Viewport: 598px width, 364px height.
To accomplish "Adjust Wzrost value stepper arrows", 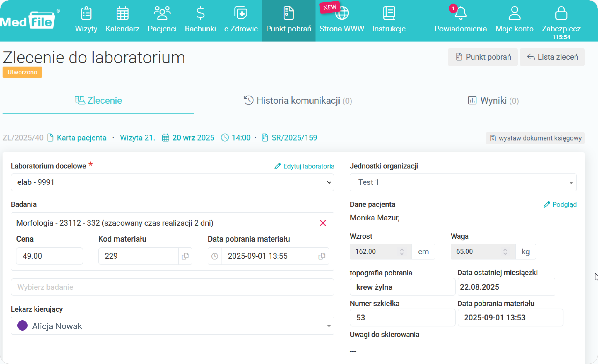I will point(402,251).
